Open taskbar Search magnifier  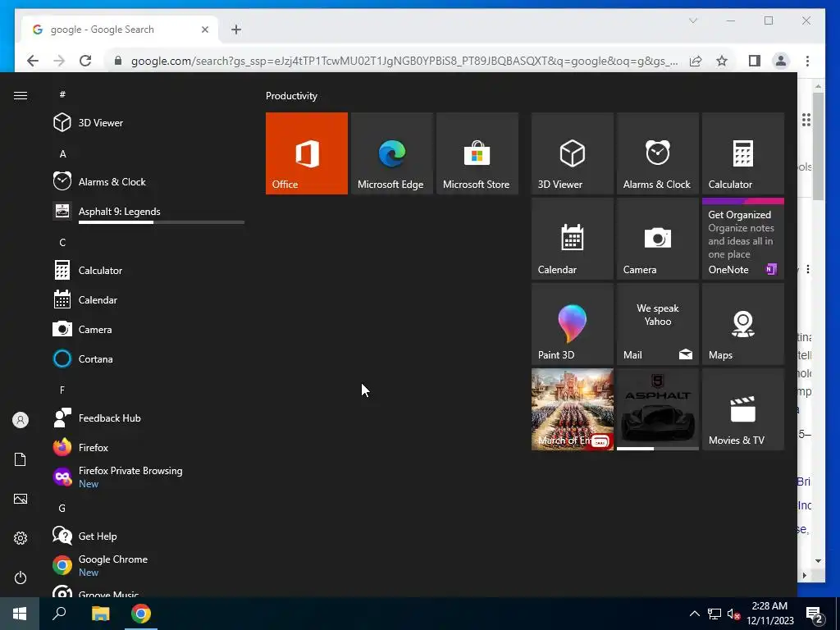(x=59, y=614)
